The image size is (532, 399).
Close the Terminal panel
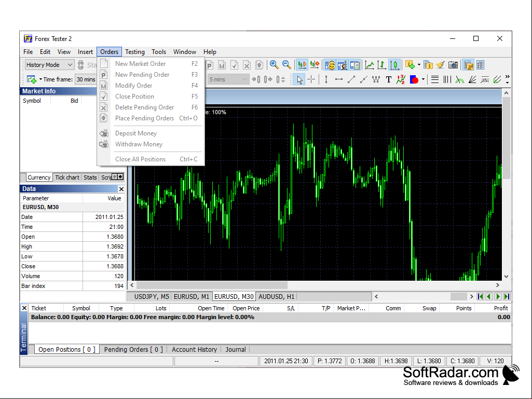[x=24, y=308]
